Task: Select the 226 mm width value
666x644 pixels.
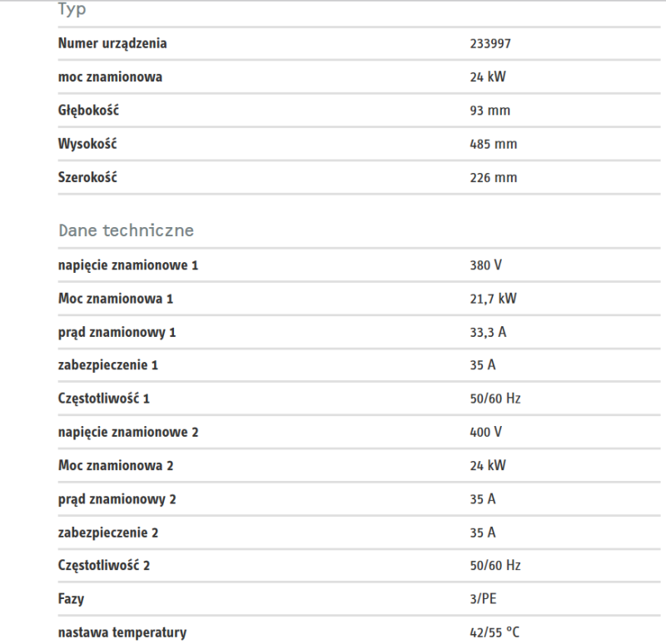Action: click(493, 177)
